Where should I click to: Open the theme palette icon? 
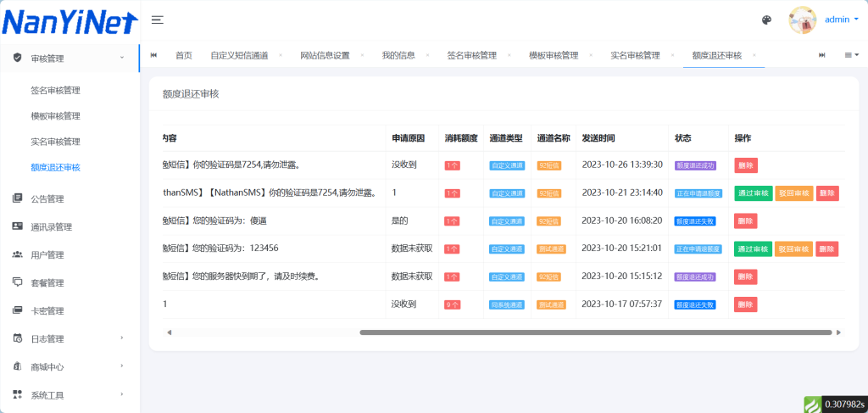(766, 20)
